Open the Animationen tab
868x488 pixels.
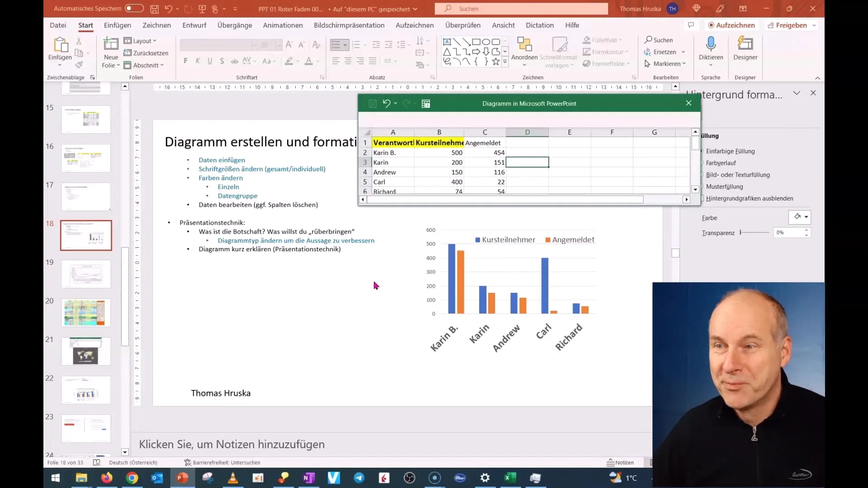point(283,25)
